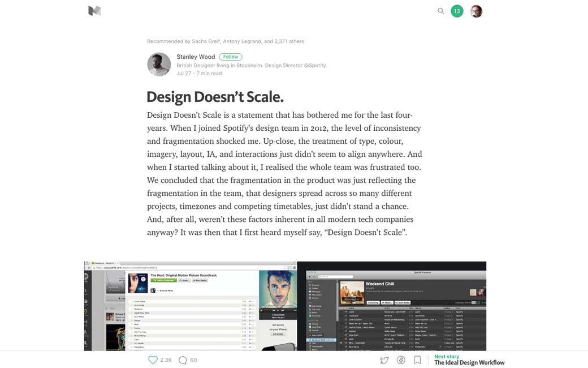Open responses with the comment bubble icon
588x368 pixels.
click(183, 360)
